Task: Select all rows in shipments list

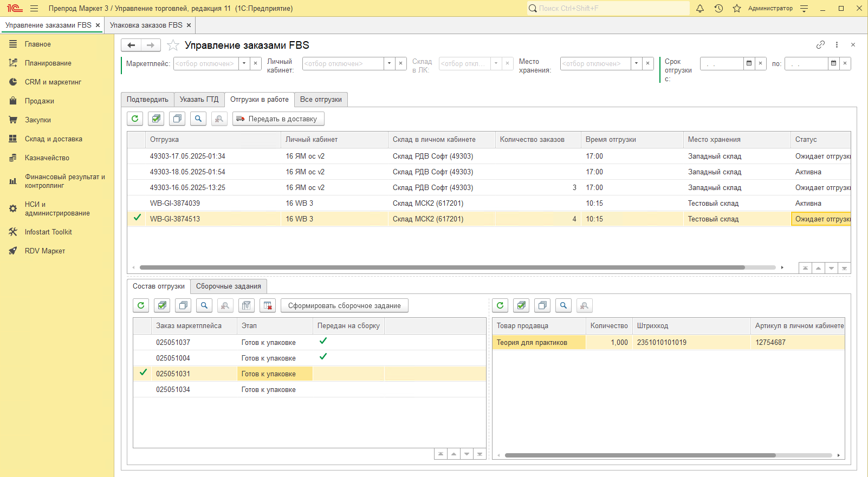Action: 156,119
